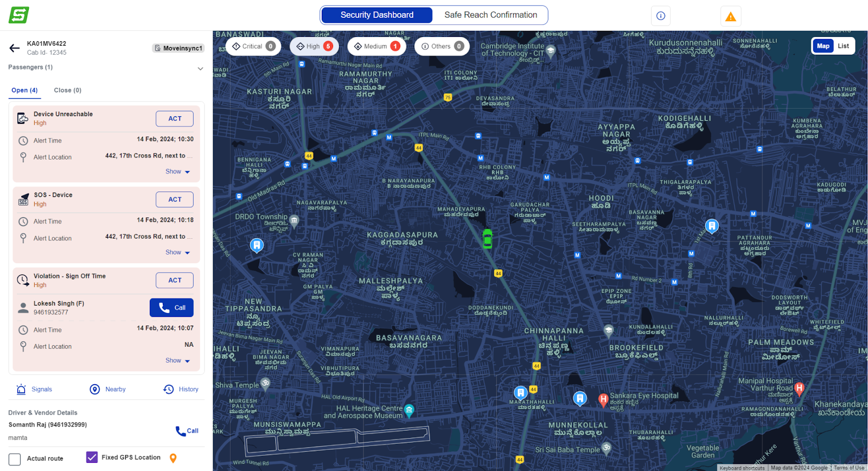Viewport: 868px width, 471px height.
Task: Click ACT for SOS - Device alert
Action: (175, 200)
